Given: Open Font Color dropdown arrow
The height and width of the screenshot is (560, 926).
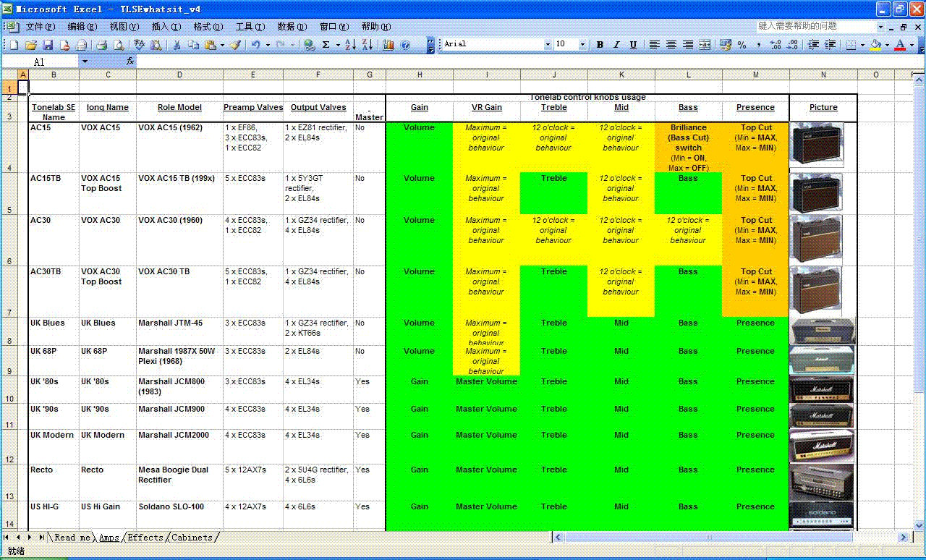Looking at the screenshot, I should [x=912, y=45].
